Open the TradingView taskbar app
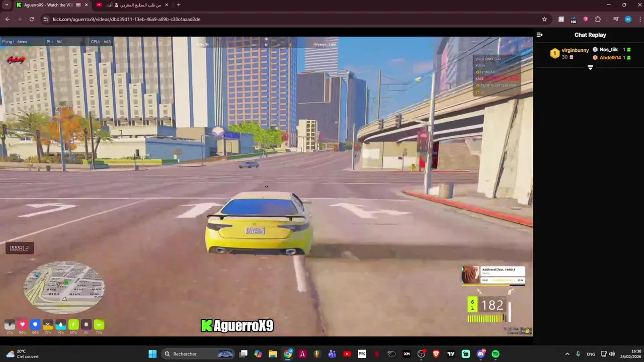The image size is (644, 362). [451, 354]
